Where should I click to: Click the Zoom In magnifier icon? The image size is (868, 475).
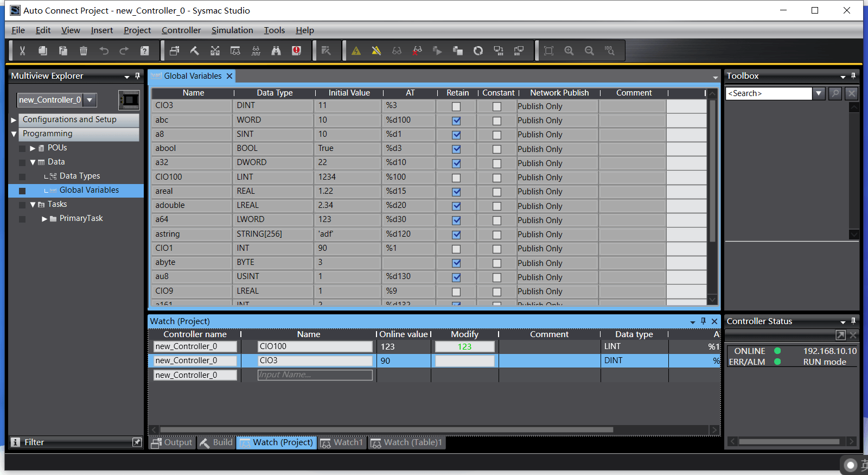point(569,50)
